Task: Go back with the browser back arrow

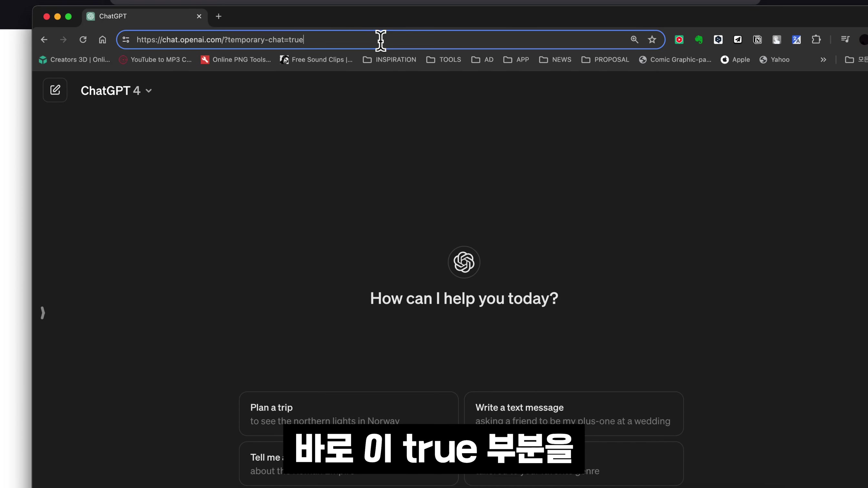Action: (x=44, y=40)
